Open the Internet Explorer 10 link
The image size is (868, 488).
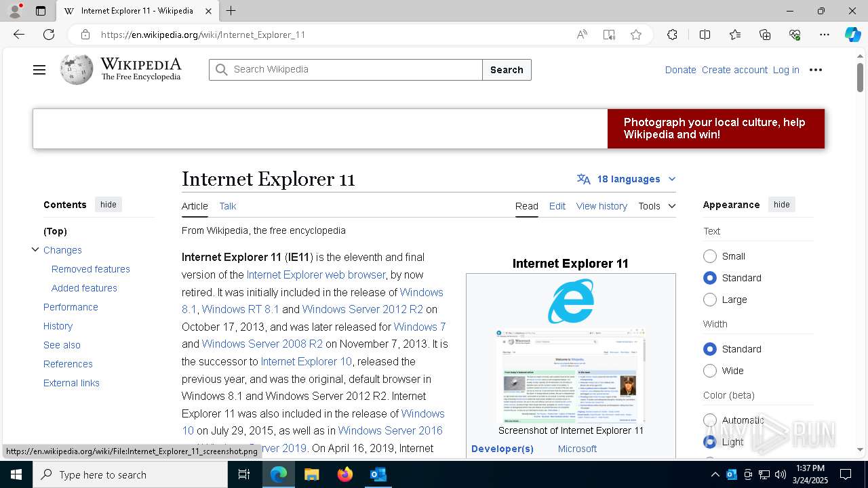point(307,361)
